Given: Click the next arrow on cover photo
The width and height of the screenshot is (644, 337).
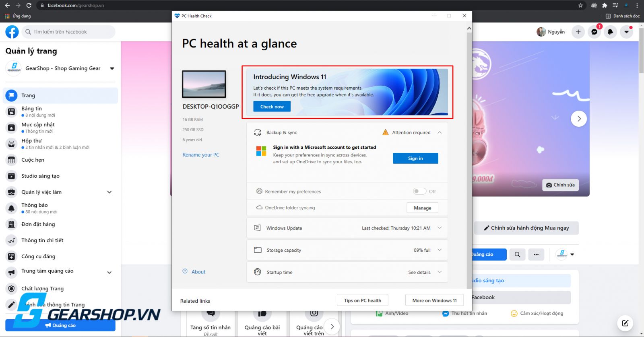Looking at the screenshot, I should (579, 119).
